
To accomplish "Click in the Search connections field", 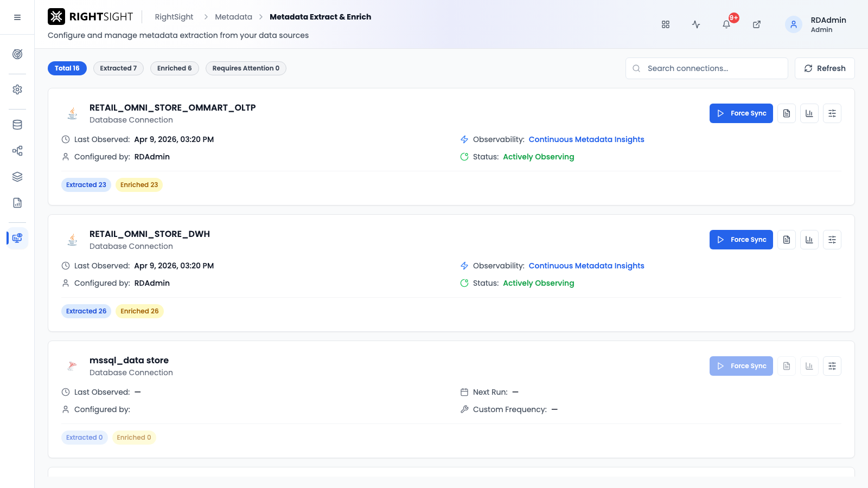I will tap(707, 68).
